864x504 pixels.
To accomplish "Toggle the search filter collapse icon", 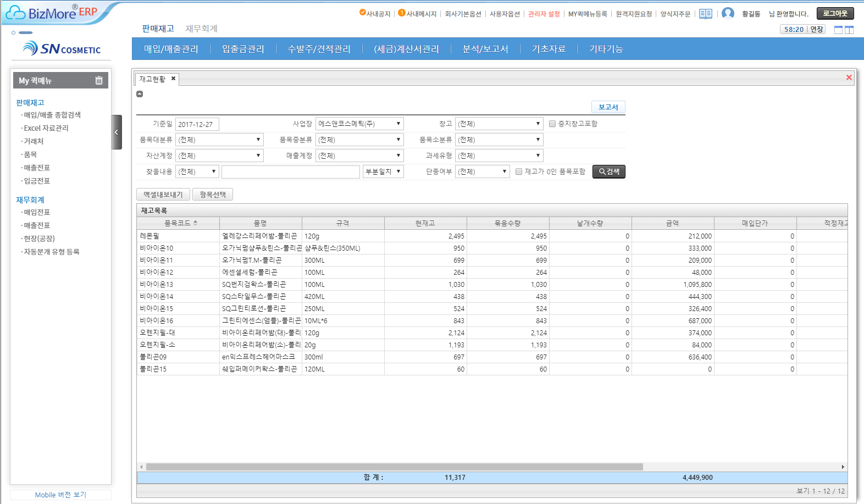I will 140,94.
